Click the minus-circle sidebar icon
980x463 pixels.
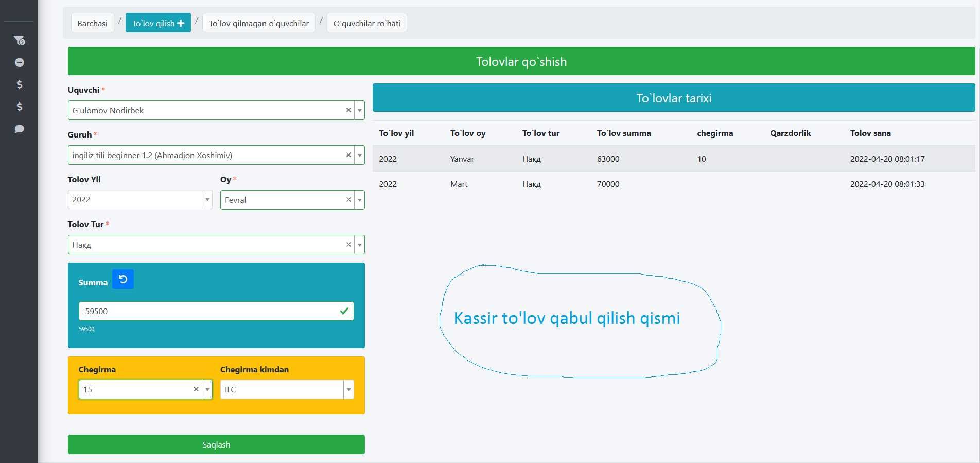(20, 62)
